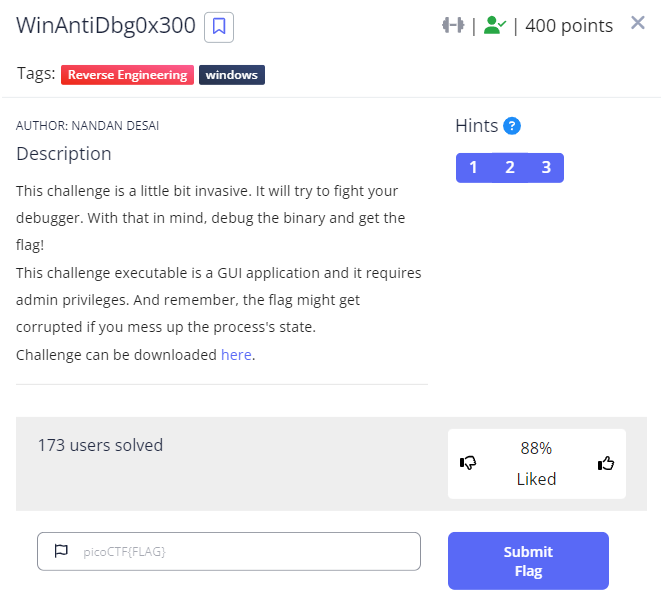Dislike the challenge with thumbs down
The height and width of the screenshot is (593, 665).
(468, 463)
